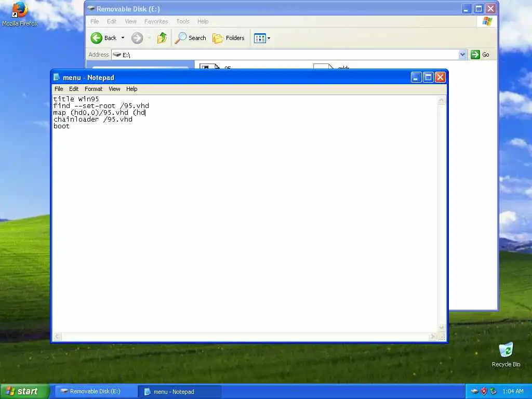Maximize the Removable Disk window
The height and width of the screenshot is (399, 532).
[x=478, y=8]
